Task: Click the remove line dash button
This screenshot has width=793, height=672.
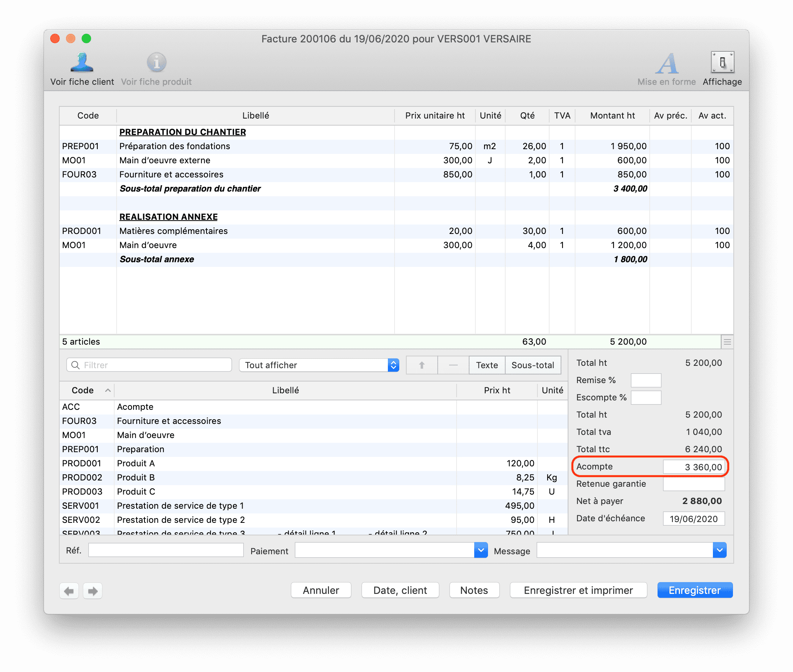Action: pyautogui.click(x=453, y=365)
